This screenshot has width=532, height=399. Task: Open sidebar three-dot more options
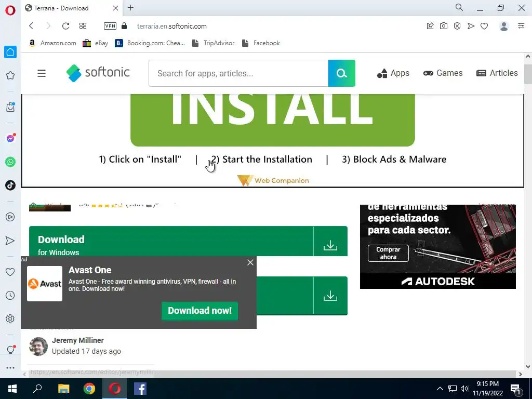10,368
